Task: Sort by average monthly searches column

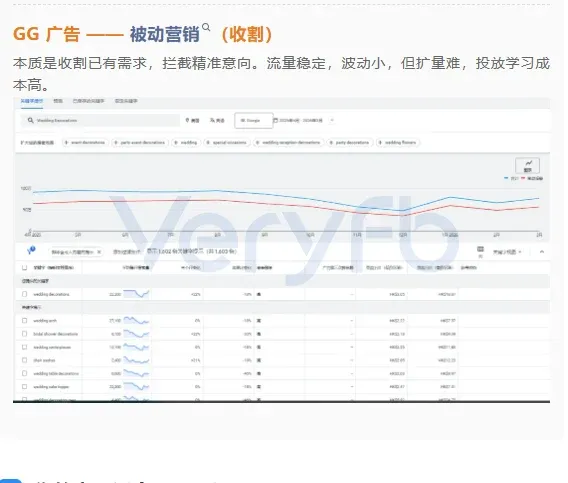Action: click(x=135, y=268)
